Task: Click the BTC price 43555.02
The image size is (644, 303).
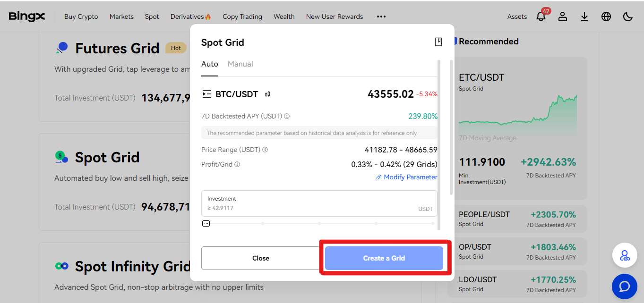Action: pyautogui.click(x=391, y=94)
